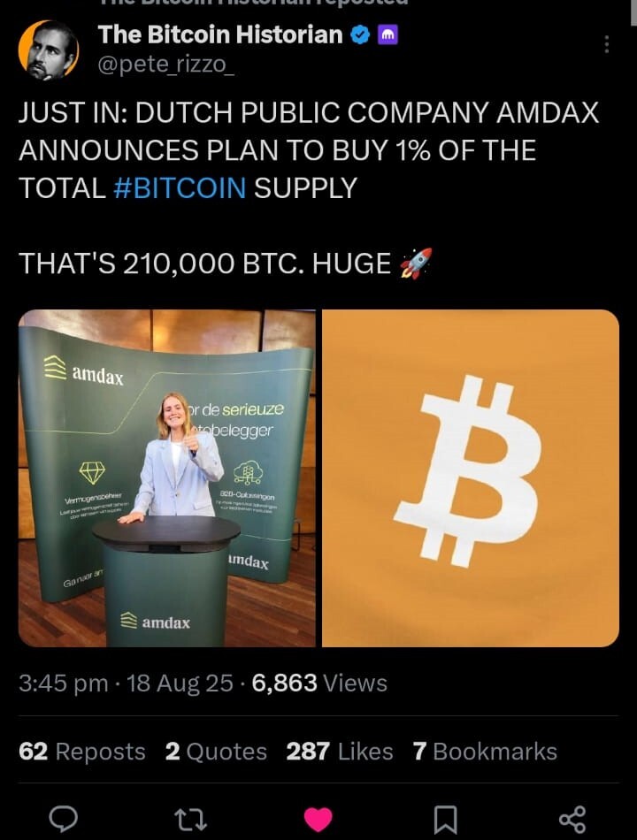Open The Bitcoin Historian display name
Image resolution: width=637 pixels, height=840 pixels.
[x=220, y=34]
